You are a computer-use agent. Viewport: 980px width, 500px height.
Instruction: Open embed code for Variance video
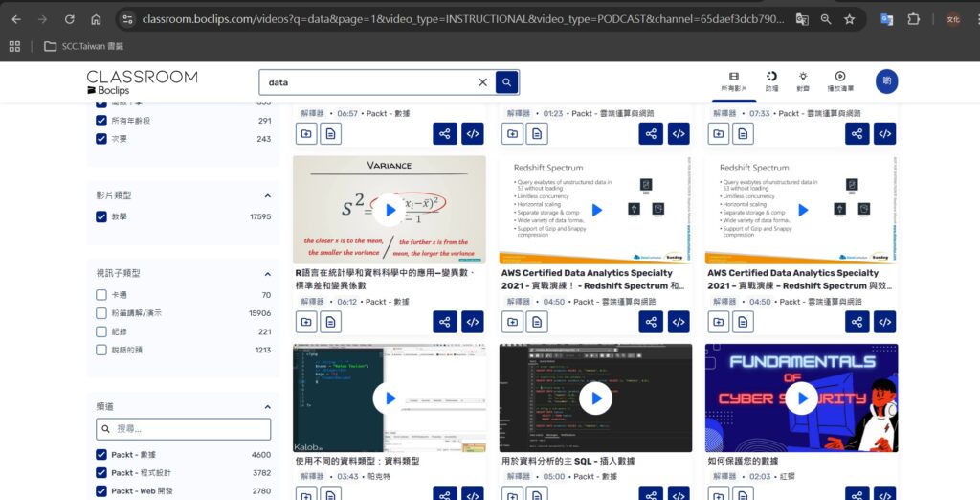pyautogui.click(x=472, y=322)
